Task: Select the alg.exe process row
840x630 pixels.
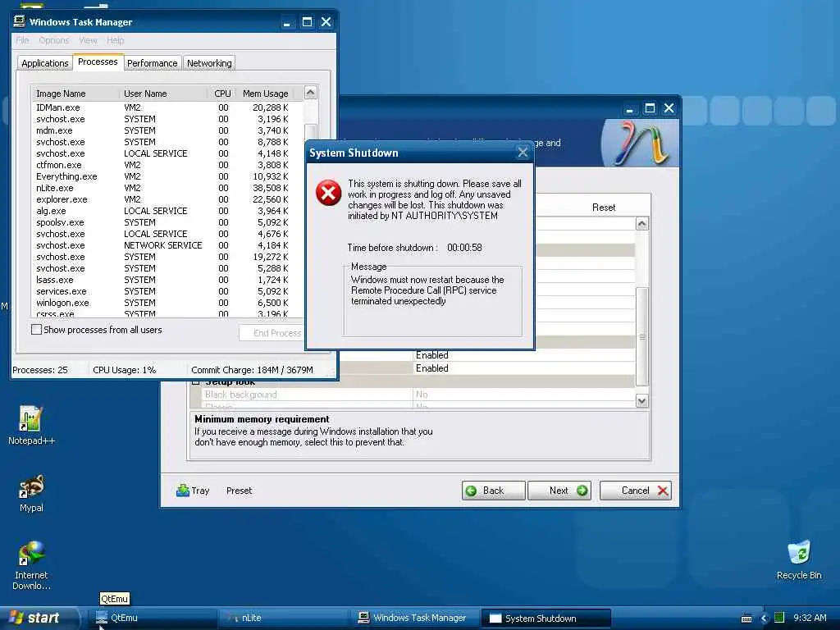Action: tap(167, 211)
